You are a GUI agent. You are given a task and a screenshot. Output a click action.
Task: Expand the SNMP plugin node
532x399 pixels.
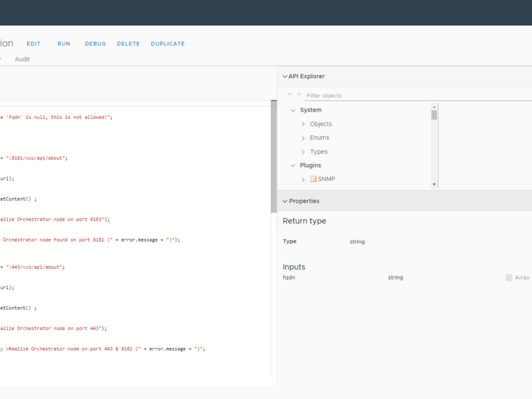(302, 178)
